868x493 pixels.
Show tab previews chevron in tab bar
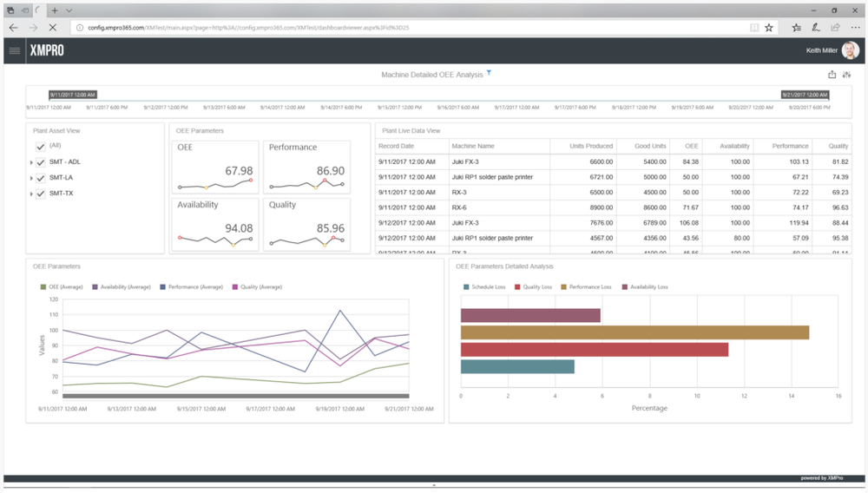[69, 10]
